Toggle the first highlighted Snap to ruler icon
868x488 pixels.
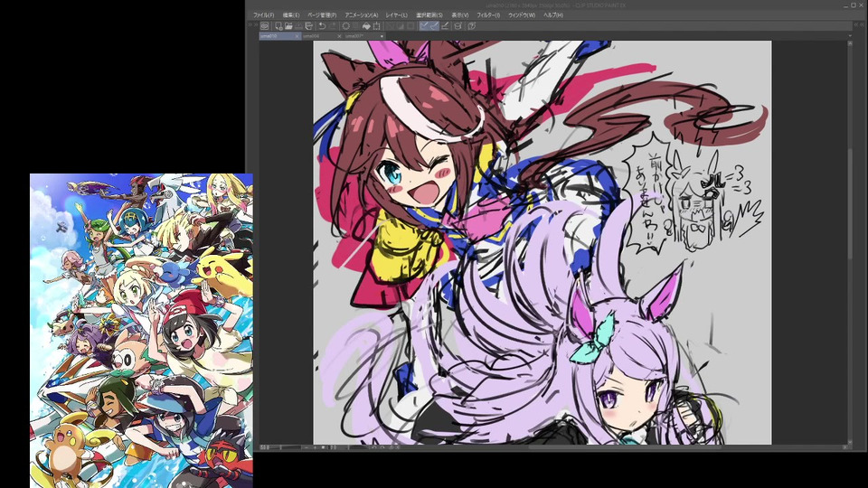point(424,26)
